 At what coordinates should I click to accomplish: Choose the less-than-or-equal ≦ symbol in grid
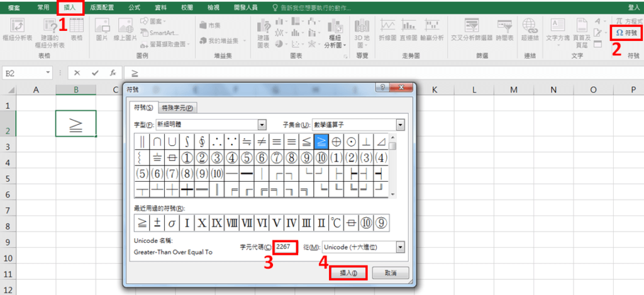click(x=306, y=140)
